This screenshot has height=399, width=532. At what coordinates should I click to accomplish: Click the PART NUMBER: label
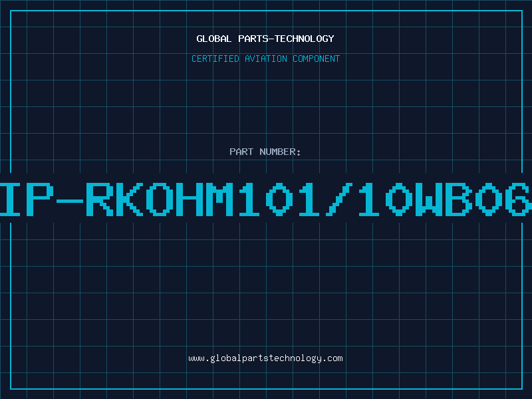[x=265, y=152]
